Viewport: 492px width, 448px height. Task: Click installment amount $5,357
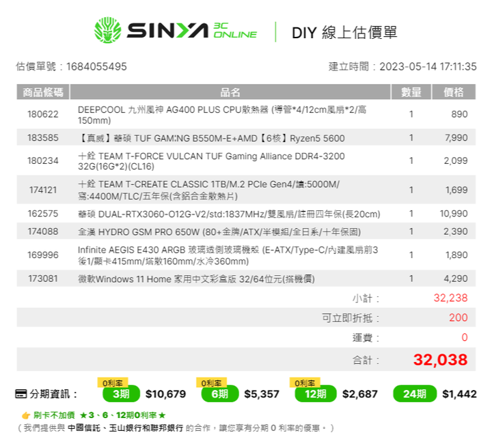tap(262, 394)
